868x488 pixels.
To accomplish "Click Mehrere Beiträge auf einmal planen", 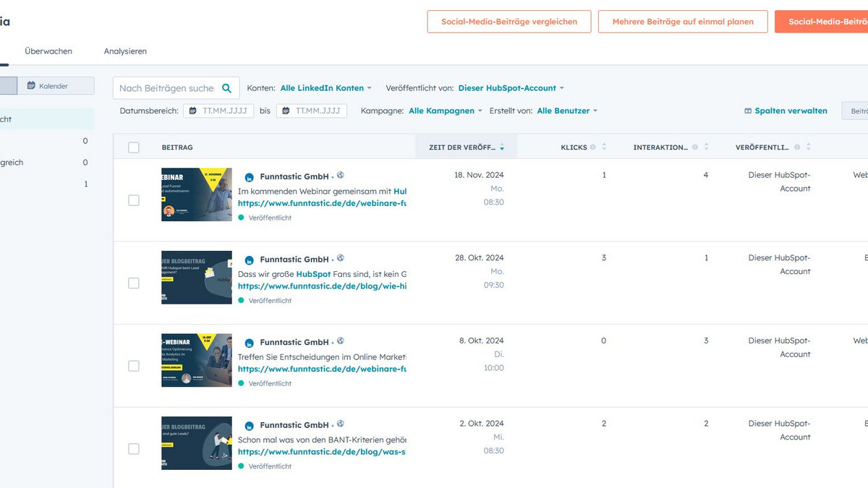I will click(683, 22).
